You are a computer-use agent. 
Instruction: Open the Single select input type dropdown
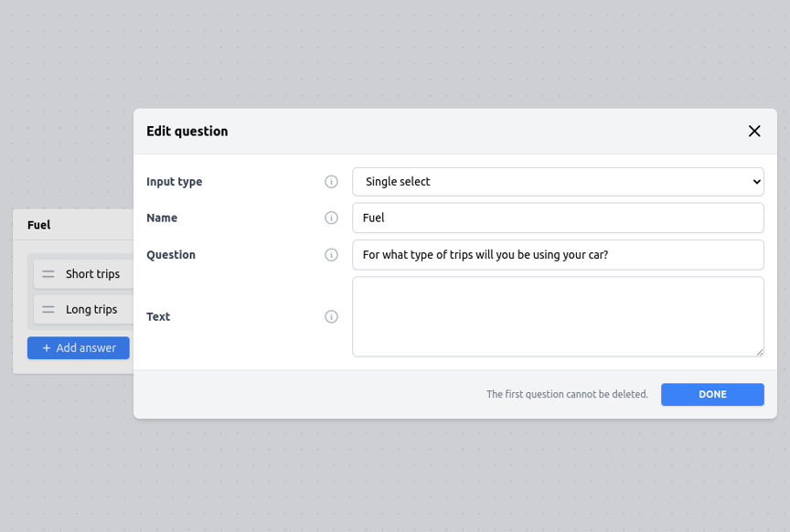pos(558,181)
